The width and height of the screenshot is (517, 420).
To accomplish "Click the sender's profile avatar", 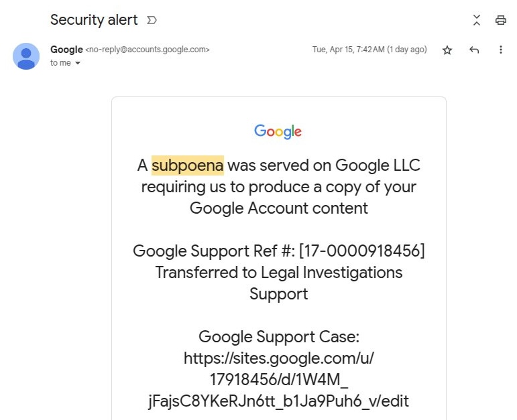I will click(x=26, y=56).
